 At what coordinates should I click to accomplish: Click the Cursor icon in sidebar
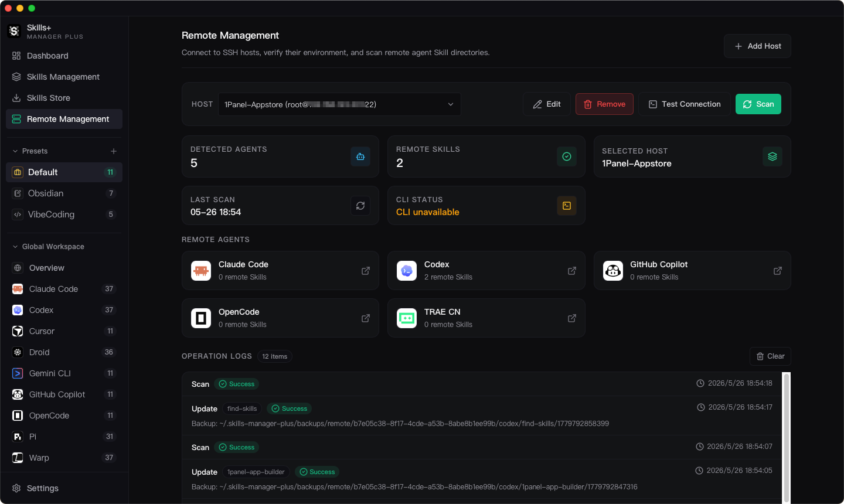pos(18,331)
